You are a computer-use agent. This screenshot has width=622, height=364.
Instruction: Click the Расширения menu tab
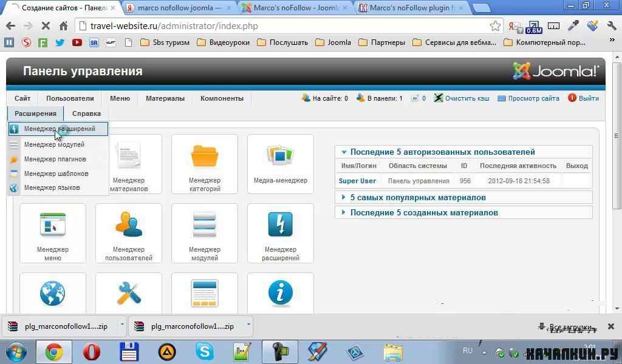[35, 113]
